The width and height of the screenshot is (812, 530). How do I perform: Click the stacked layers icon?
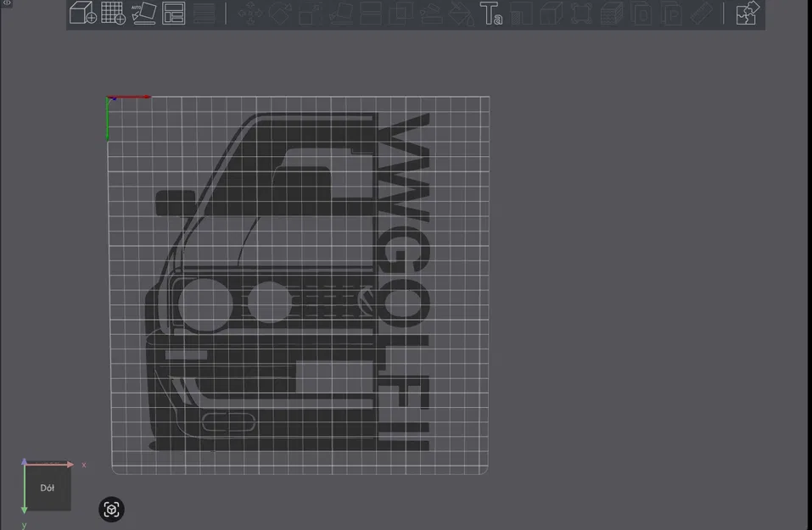(610, 14)
